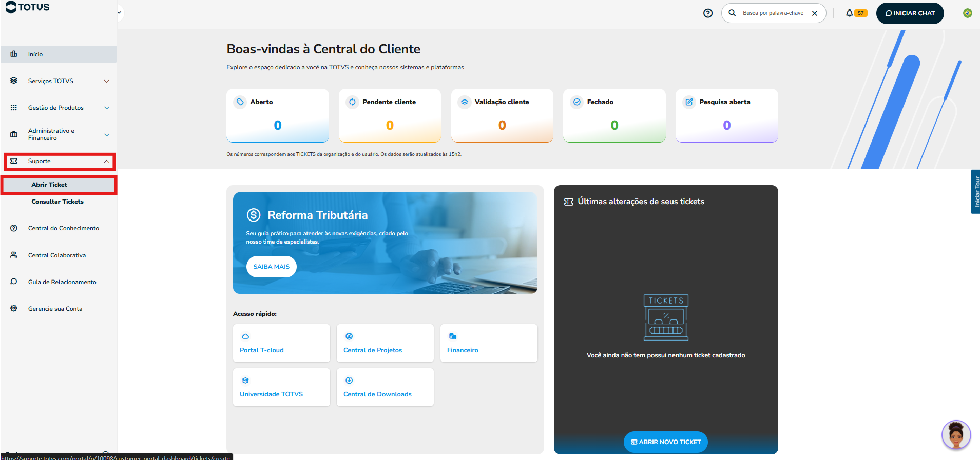Click the Serviços TOTVS layers icon
980x460 pixels.
point(14,81)
